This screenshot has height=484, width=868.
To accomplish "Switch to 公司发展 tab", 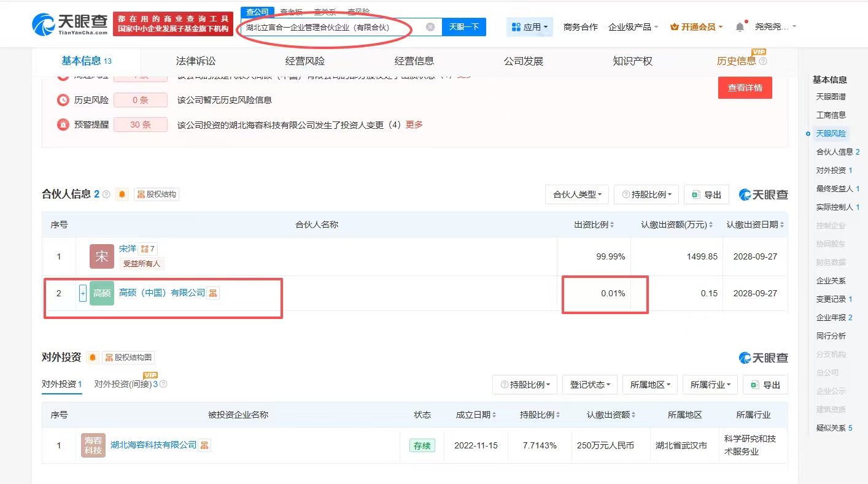I will click(524, 61).
